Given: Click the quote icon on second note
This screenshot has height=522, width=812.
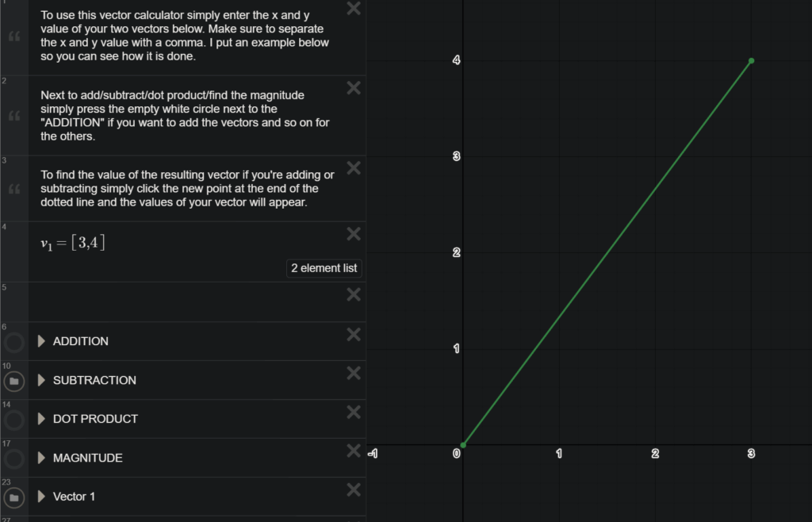Looking at the screenshot, I should point(14,116).
